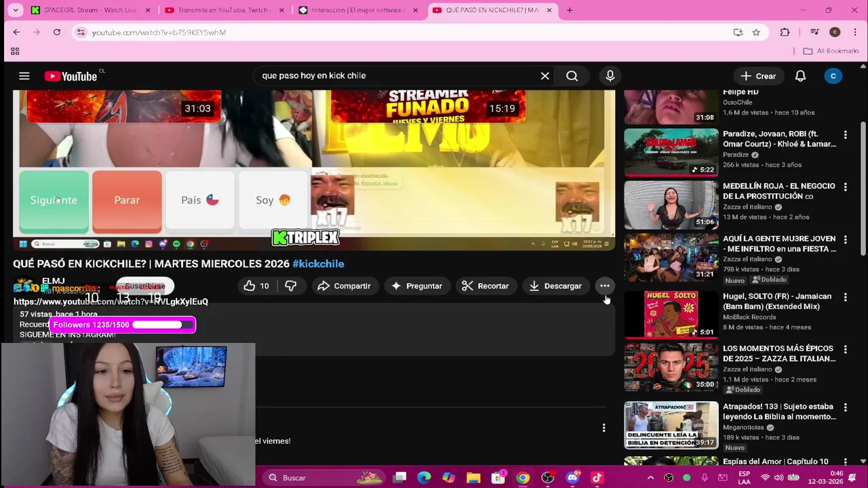This screenshot has width=868, height=488.
Task: Open options menu for Paradize Jovaan video
Action: click(x=845, y=134)
